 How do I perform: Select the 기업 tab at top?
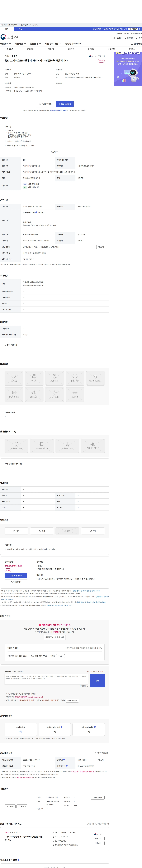[20, 29]
